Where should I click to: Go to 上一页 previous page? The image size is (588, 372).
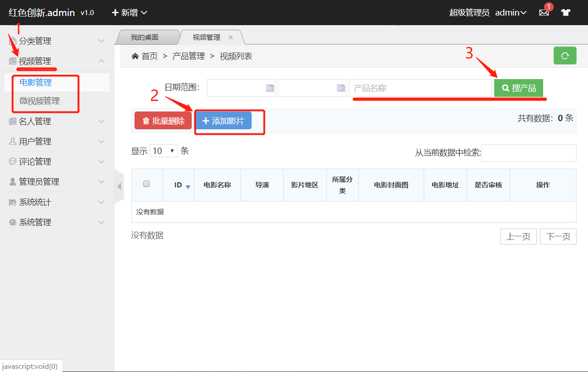point(518,236)
